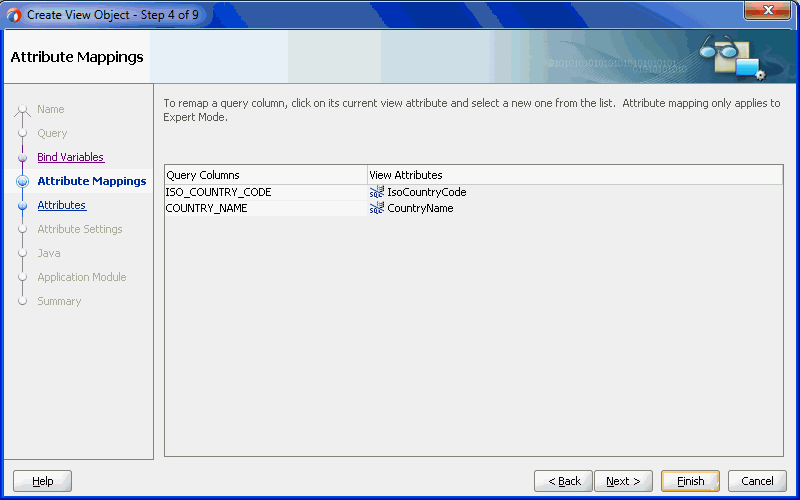Go to the Attributes step
Viewport: 800px width, 500px height.
[x=62, y=205]
